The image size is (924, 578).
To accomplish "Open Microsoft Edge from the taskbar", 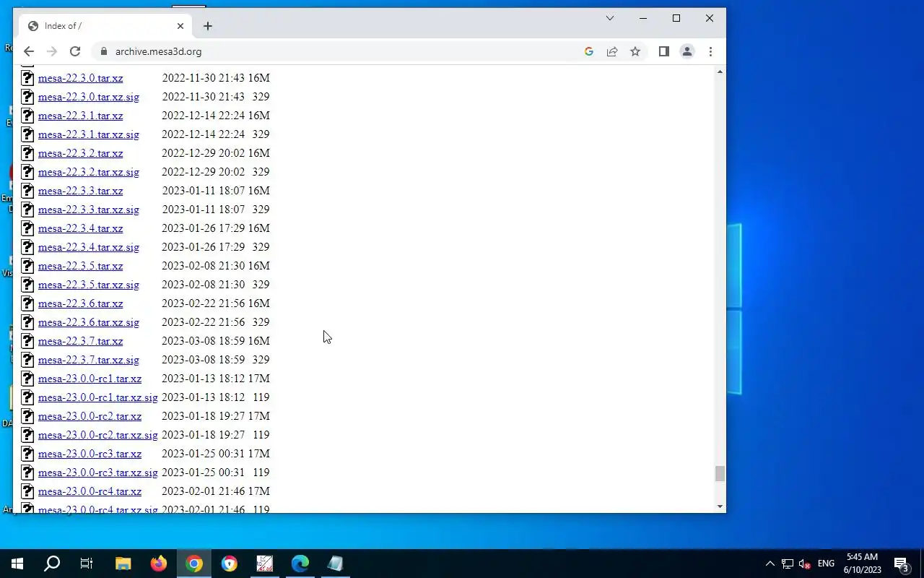I will click(300, 564).
